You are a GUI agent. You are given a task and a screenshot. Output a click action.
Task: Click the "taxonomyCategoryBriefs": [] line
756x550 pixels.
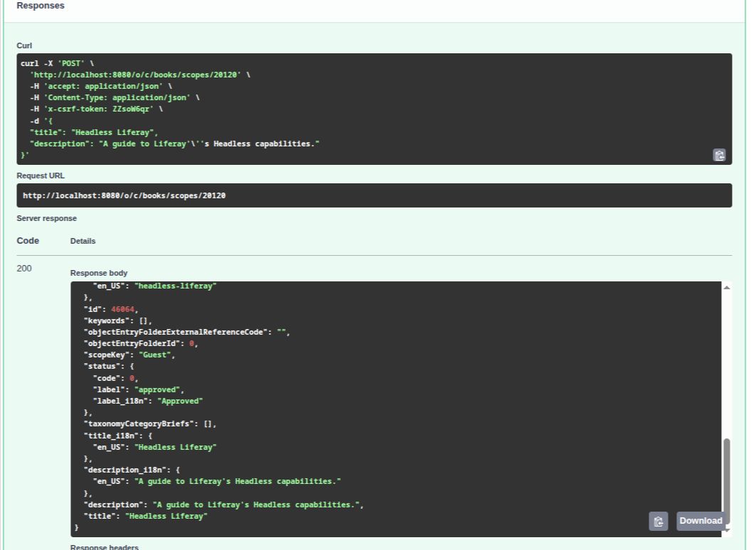151,424
